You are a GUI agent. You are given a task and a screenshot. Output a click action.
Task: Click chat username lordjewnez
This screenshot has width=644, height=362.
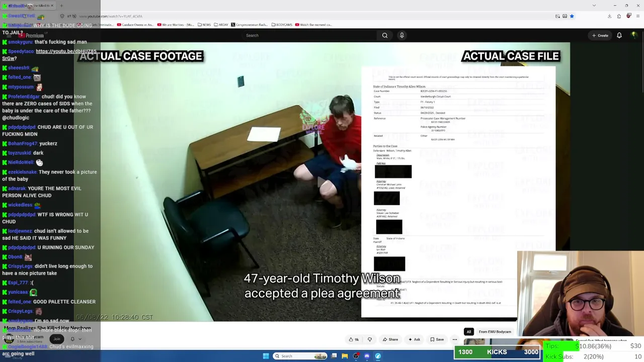20,231
